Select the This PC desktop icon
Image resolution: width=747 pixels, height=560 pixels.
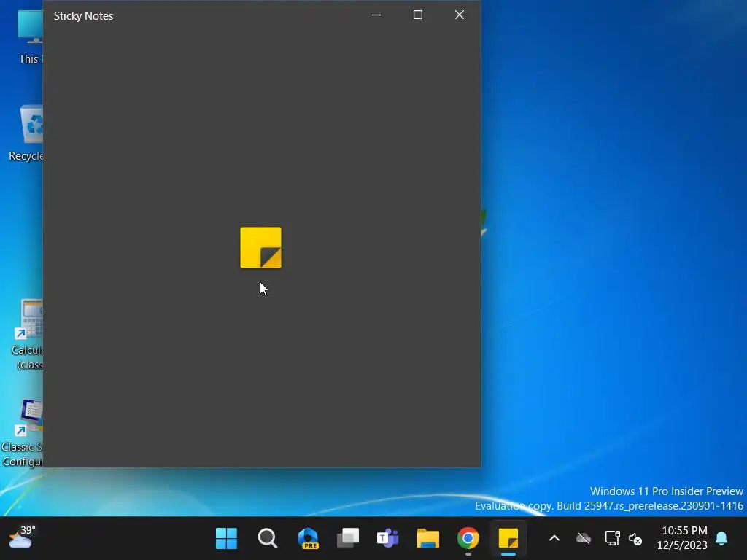(x=29, y=37)
